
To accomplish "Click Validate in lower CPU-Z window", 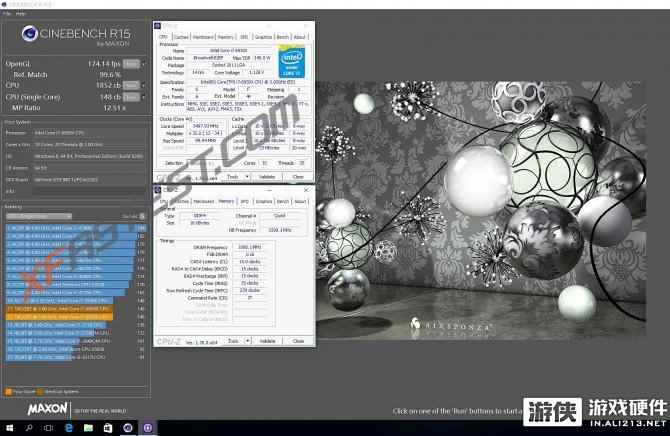I will [x=267, y=341].
